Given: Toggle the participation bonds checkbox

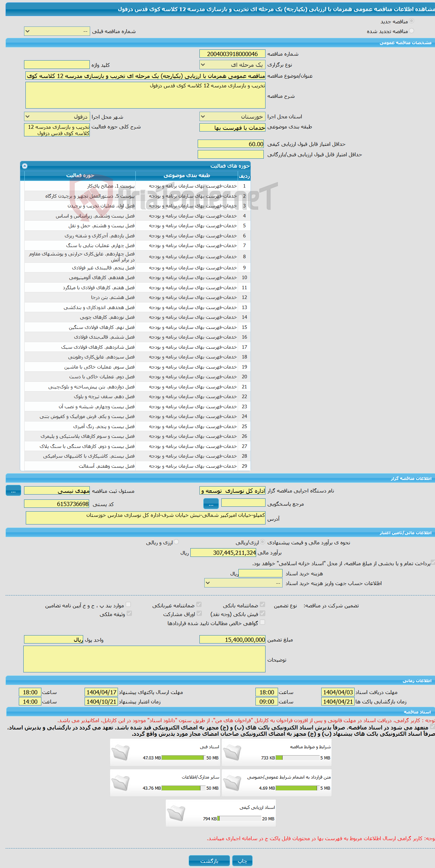Looking at the screenshot, I should pos(199,614).
